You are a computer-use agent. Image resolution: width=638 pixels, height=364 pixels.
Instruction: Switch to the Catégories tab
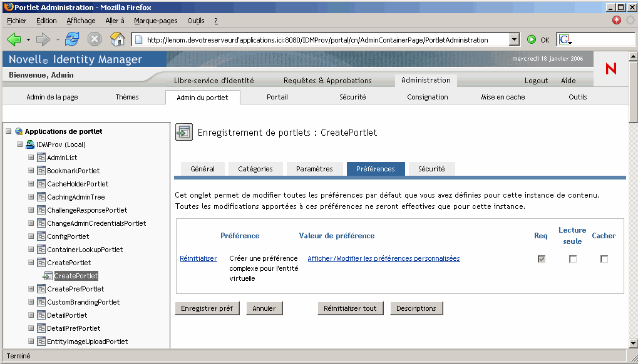click(x=255, y=169)
